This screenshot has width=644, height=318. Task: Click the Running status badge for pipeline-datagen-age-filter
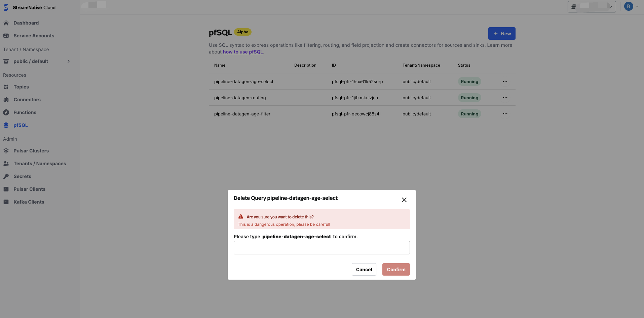[x=469, y=114]
